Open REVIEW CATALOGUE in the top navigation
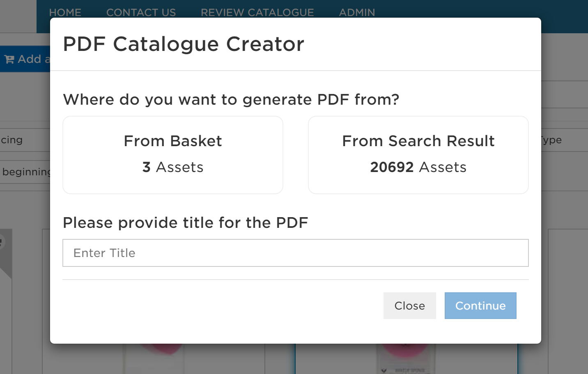588x374 pixels. (257, 12)
